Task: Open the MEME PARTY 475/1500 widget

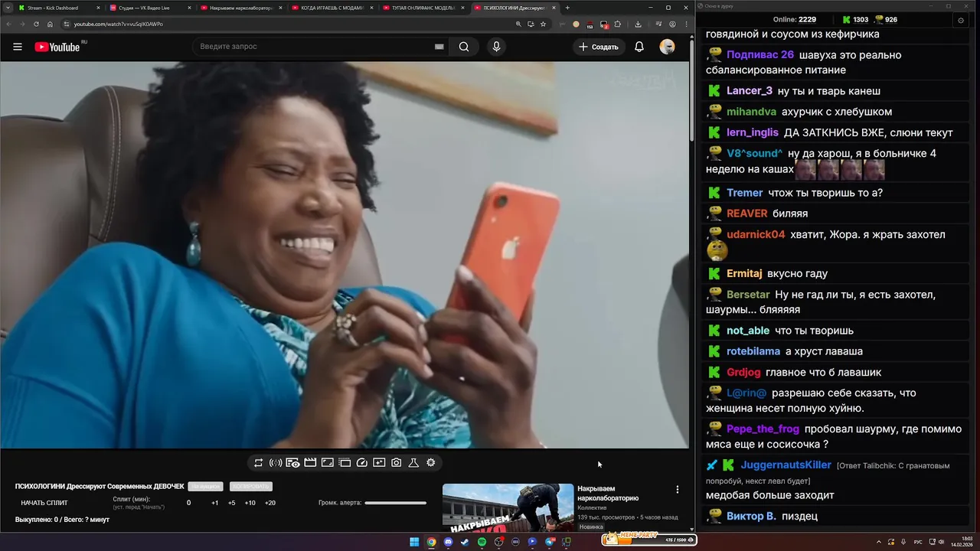Action: tap(649, 540)
